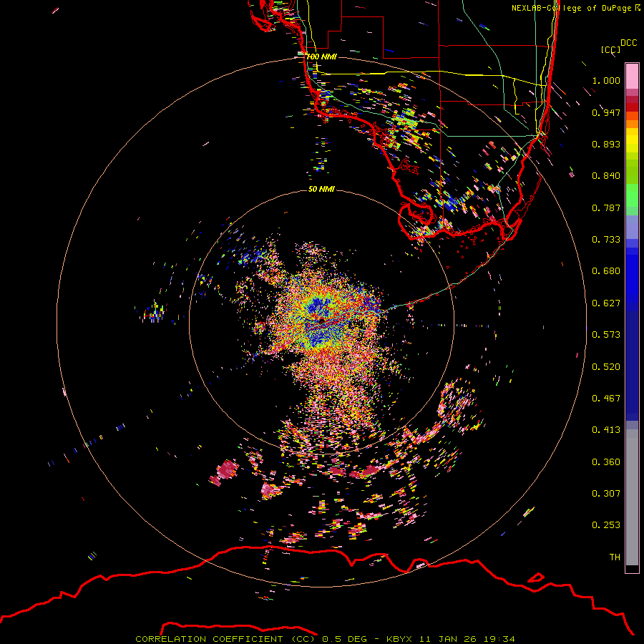Select the 0.253 scale value
The width and height of the screenshot is (644, 644).
click(x=606, y=525)
